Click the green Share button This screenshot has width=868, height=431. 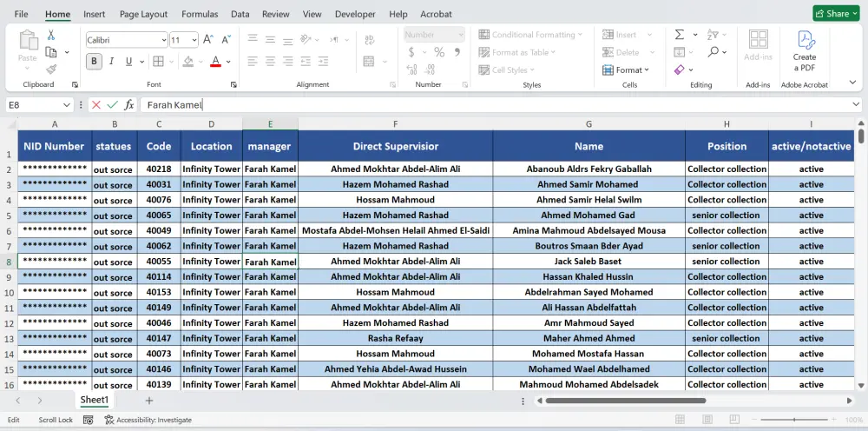(836, 14)
